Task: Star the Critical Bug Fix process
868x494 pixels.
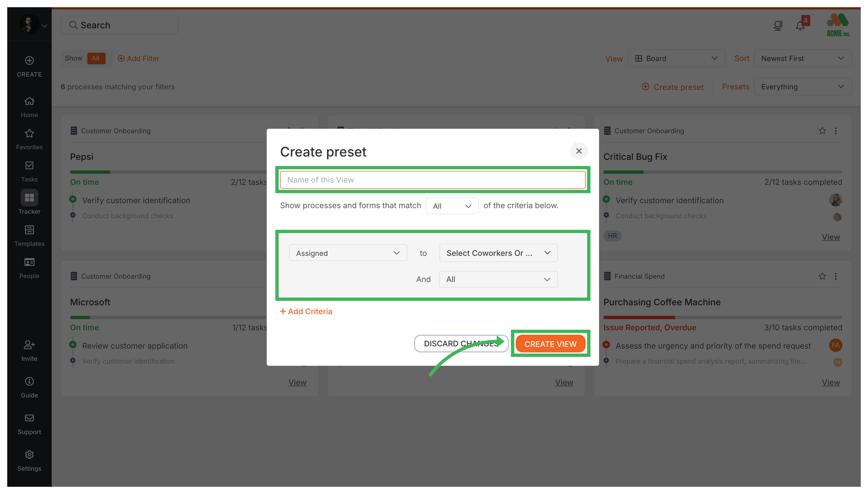Action: [x=822, y=131]
